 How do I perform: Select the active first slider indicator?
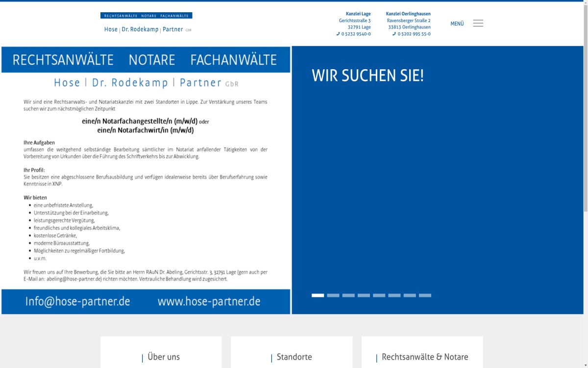click(x=318, y=295)
